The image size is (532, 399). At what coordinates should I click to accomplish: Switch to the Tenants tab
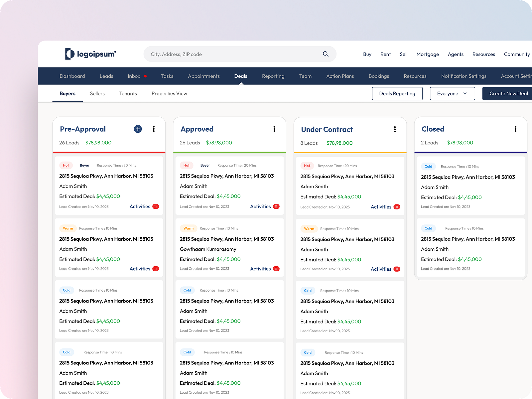tap(128, 93)
